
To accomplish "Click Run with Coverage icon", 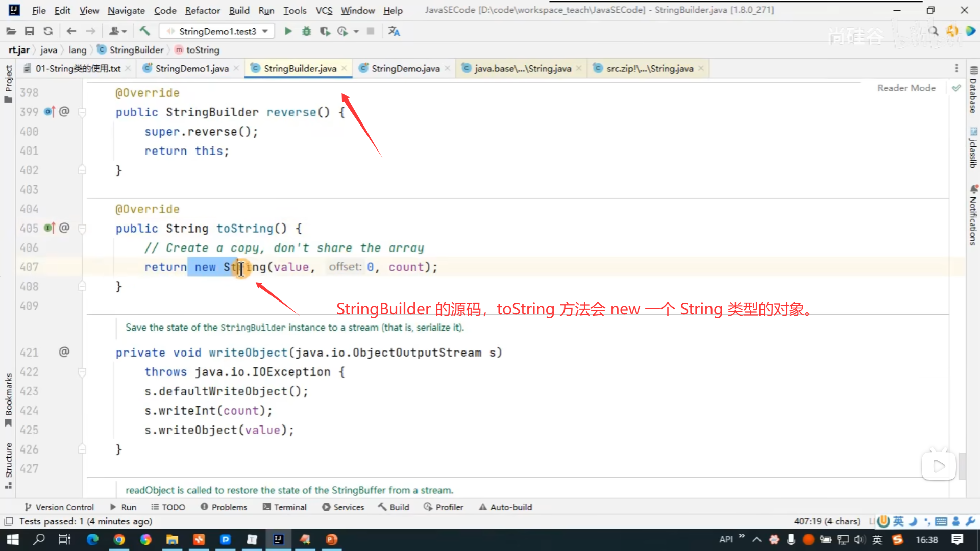I will (x=325, y=31).
